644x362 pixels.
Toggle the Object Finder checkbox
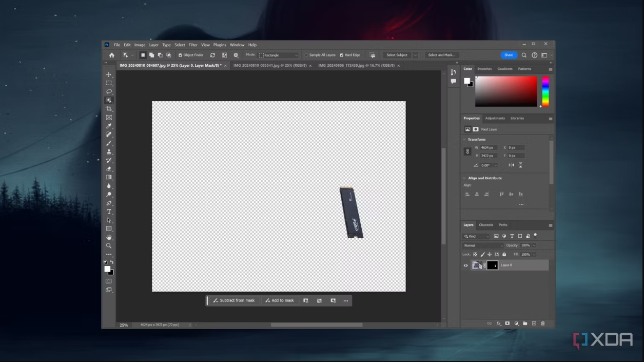click(x=180, y=55)
